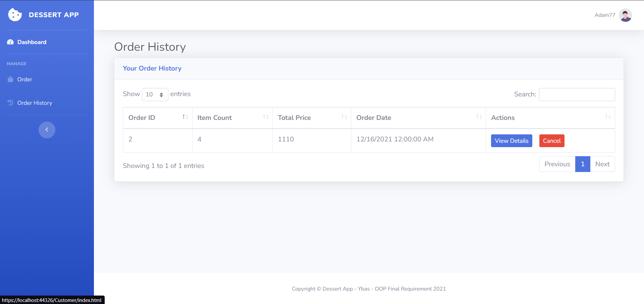
Task: Expand the entries-per-page selector to choose 25
Action: pos(155,94)
